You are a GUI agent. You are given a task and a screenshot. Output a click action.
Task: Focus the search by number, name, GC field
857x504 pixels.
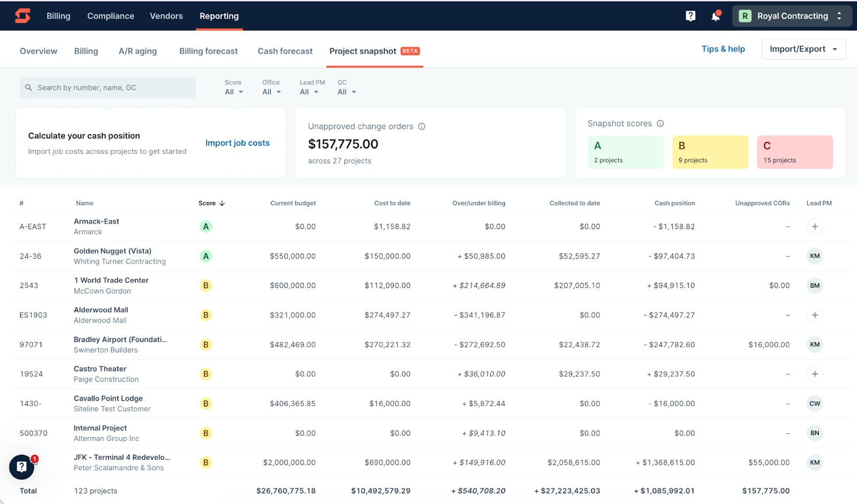108,87
